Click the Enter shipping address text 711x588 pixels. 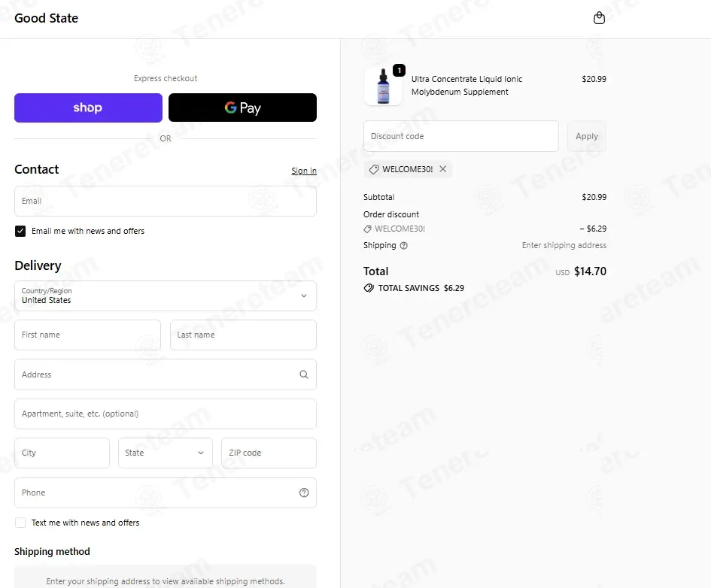click(x=564, y=246)
